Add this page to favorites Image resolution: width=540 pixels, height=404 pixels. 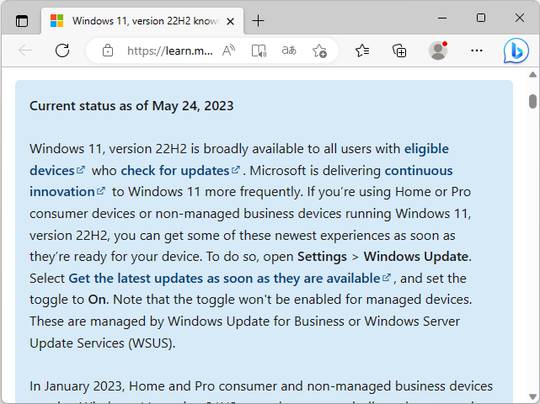pos(319,51)
